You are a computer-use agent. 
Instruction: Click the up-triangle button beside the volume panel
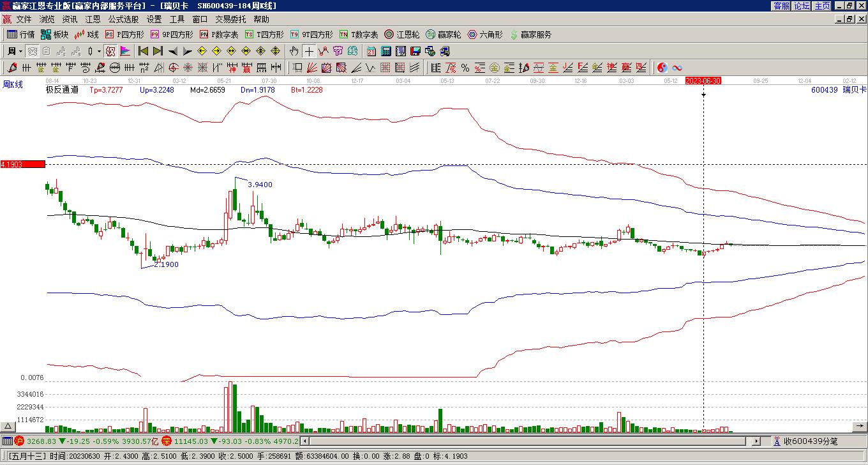click(8, 427)
